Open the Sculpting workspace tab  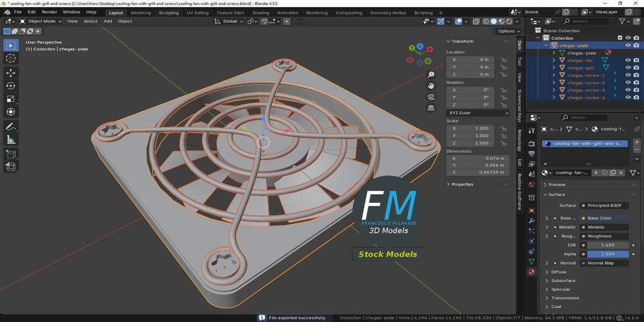click(x=169, y=13)
